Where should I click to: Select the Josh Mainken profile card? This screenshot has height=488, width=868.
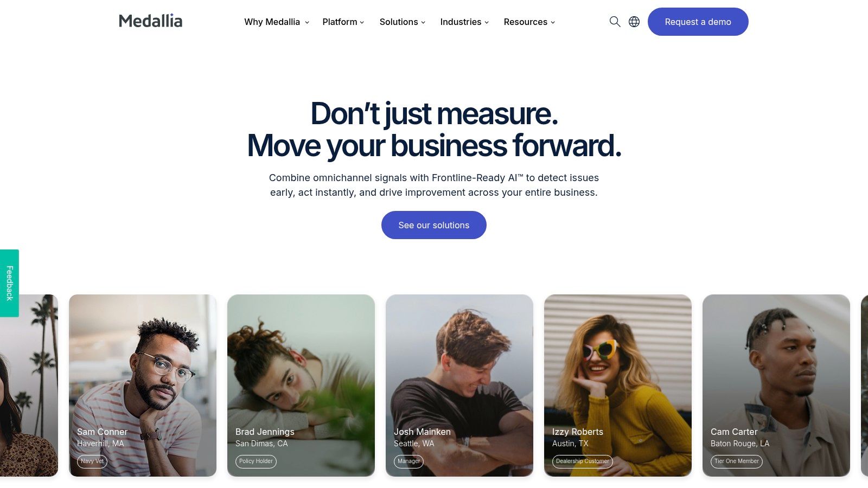(x=459, y=386)
